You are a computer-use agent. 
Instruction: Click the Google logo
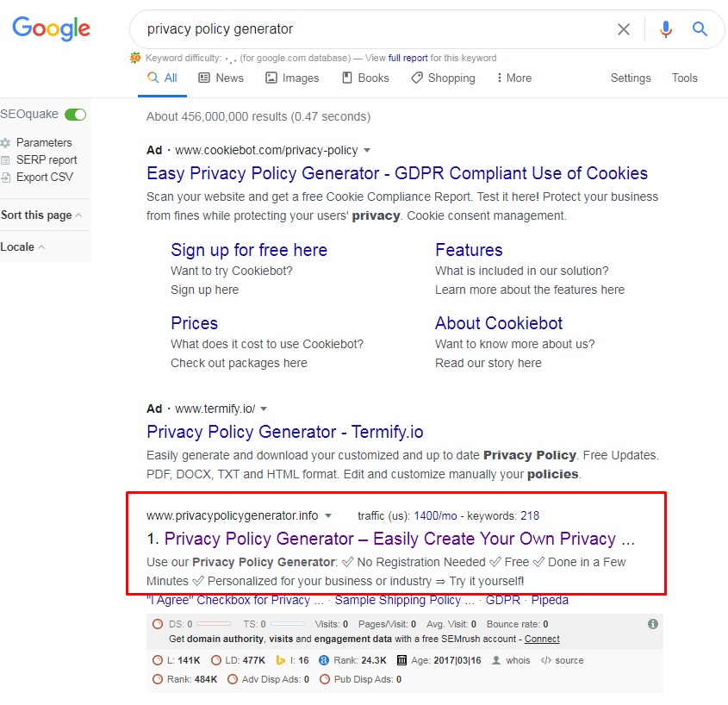51,28
